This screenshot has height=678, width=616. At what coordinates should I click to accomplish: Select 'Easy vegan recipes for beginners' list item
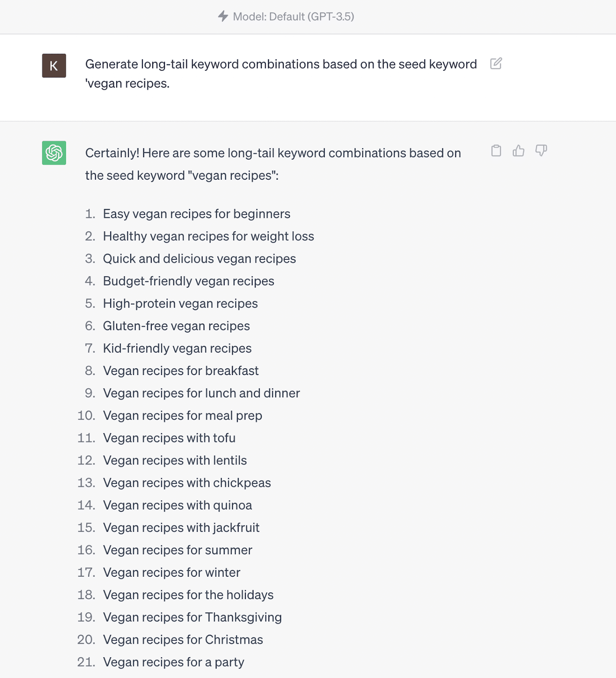(196, 214)
